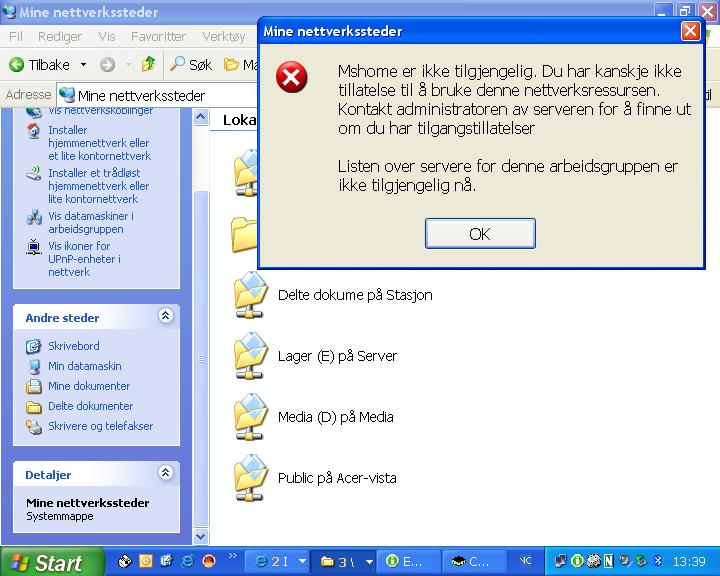Click wireless network setup icon
The width and height of the screenshot is (720, 576).
click(x=34, y=174)
